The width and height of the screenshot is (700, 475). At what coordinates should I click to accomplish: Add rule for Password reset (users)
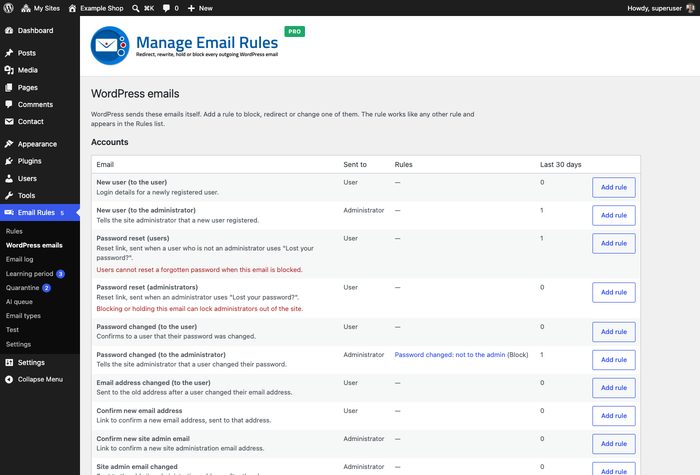(614, 243)
